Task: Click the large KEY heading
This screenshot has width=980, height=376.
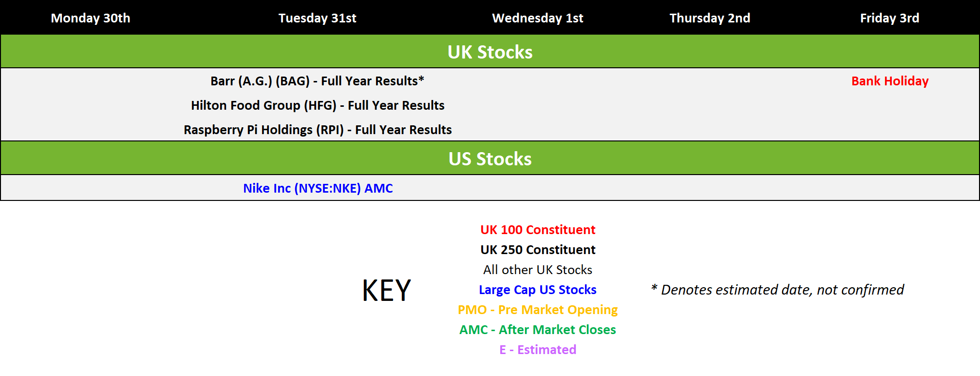Action: (x=387, y=291)
